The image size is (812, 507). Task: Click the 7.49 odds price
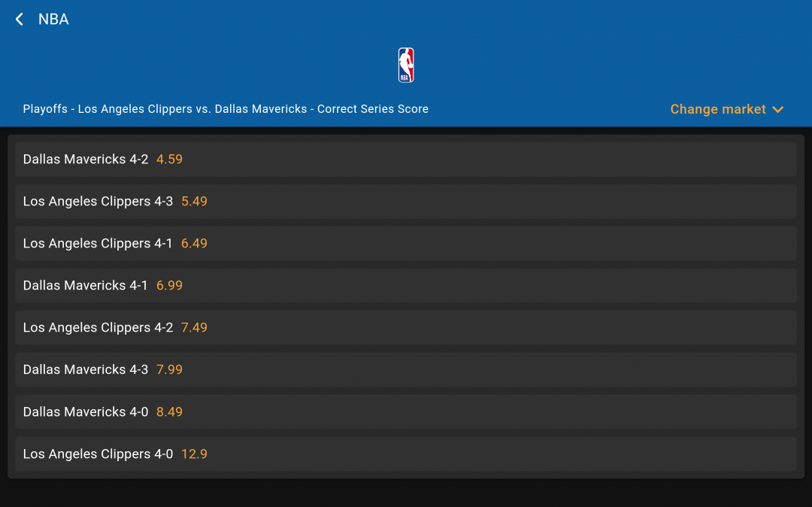pyautogui.click(x=194, y=328)
